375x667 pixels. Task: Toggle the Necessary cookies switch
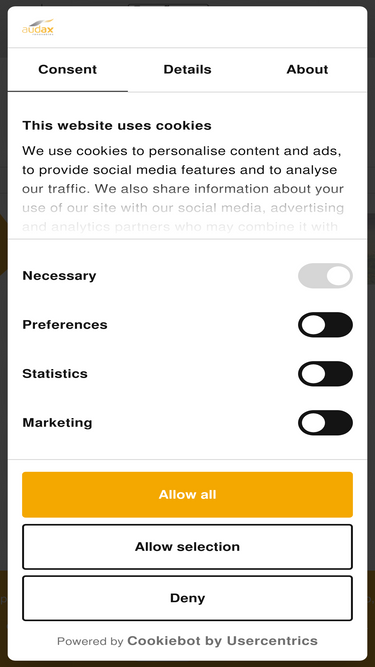point(325,276)
